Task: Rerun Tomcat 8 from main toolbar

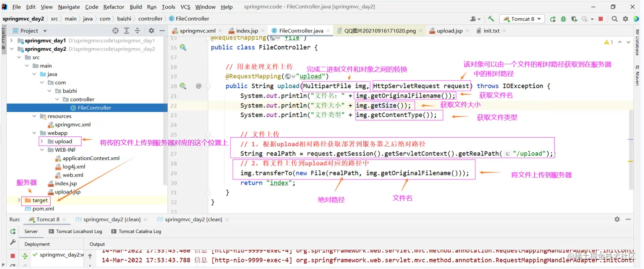Action: point(553,19)
